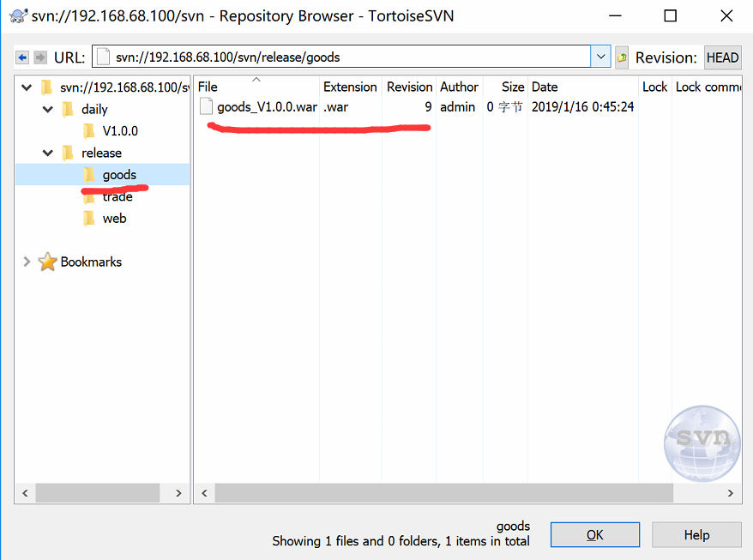Select the web folder label
This screenshot has height=560, width=753.
(x=114, y=219)
